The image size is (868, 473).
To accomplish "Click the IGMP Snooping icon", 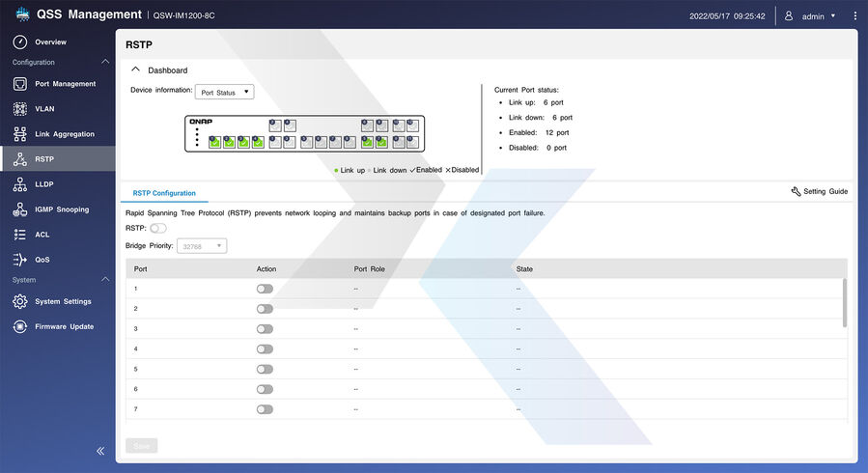I will click(x=19, y=209).
